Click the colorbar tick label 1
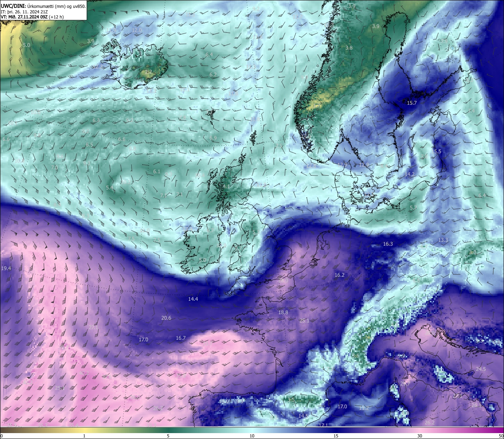This screenshot has width=504, height=439. pyautogui.click(x=84, y=436)
